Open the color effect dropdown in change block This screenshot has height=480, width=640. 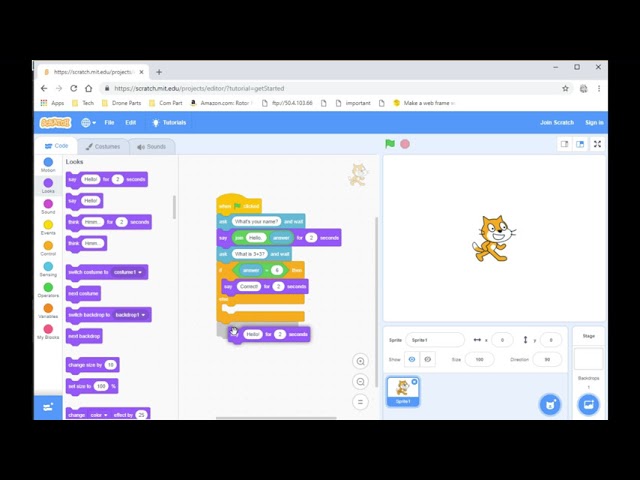tap(98, 415)
